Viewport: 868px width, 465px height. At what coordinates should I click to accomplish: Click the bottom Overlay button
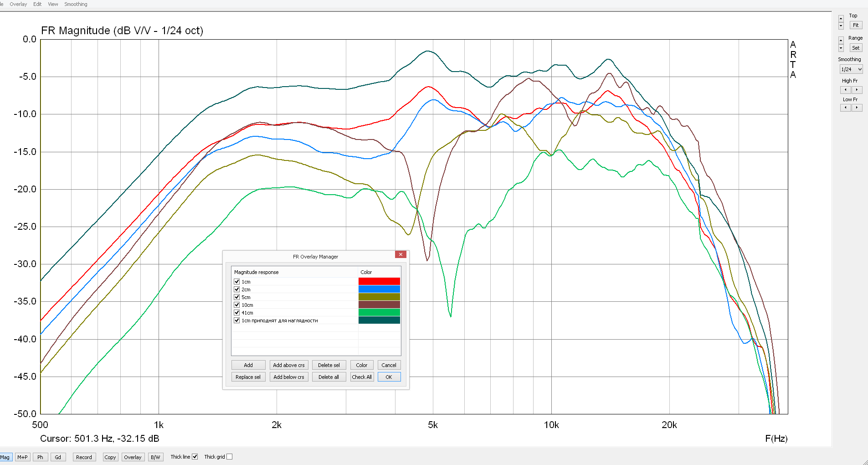point(133,457)
